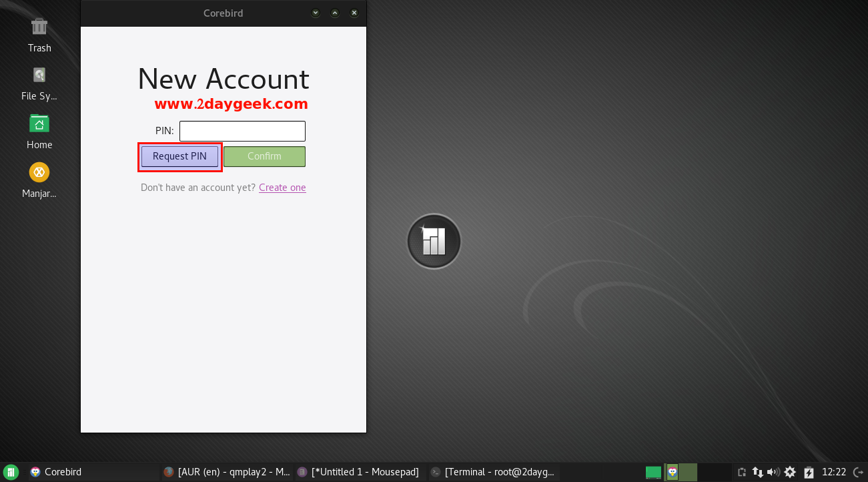
Task: Click the logout icon in the panel
Action: pyautogui.click(x=858, y=472)
